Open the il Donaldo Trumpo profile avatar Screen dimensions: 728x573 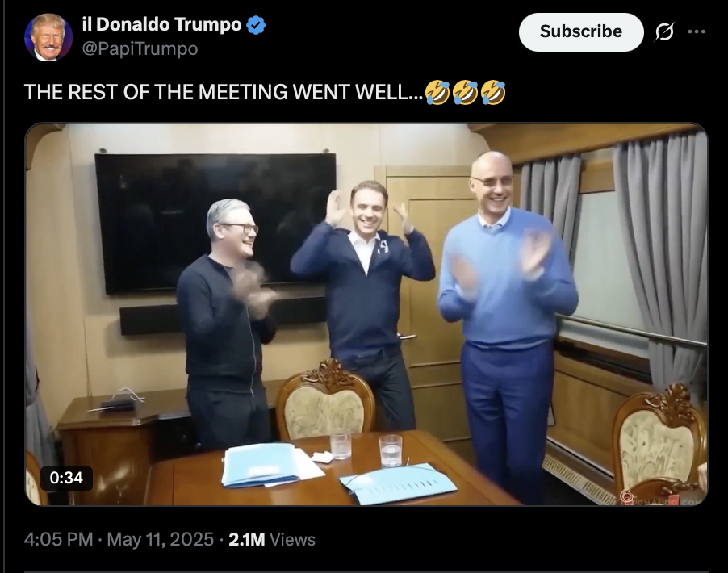pos(48,37)
